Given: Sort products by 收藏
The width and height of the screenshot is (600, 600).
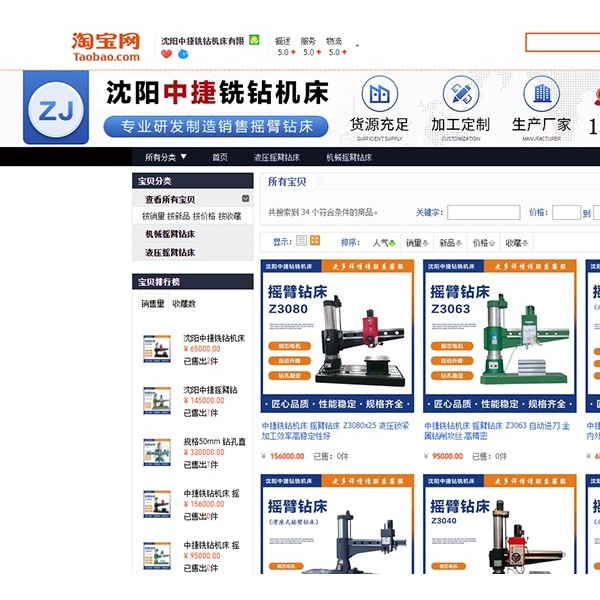Looking at the screenshot, I should (517, 243).
